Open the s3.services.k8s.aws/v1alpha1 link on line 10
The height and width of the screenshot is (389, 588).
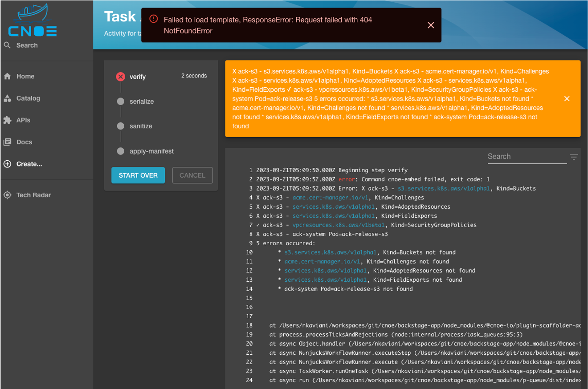[331, 252]
